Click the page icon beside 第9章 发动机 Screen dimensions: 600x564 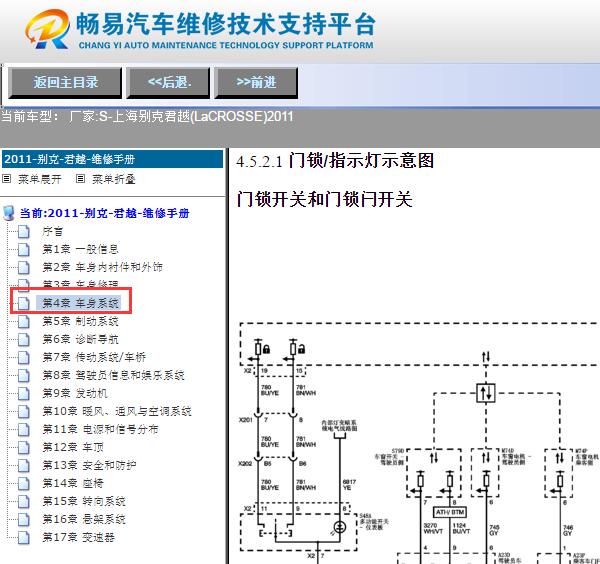coord(24,393)
